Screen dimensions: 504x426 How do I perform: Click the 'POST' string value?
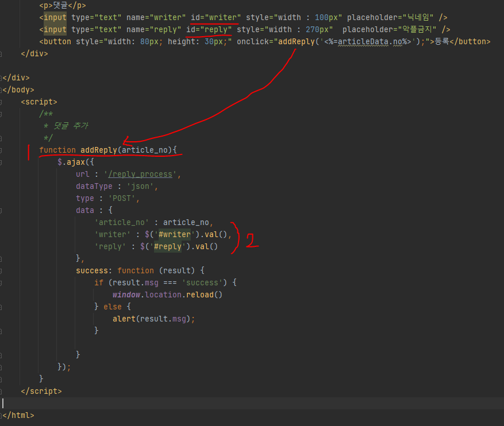(121, 199)
